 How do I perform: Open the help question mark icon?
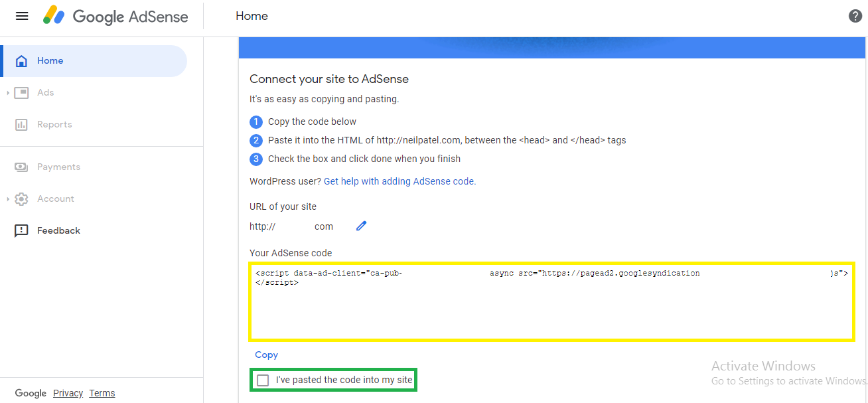tap(855, 15)
